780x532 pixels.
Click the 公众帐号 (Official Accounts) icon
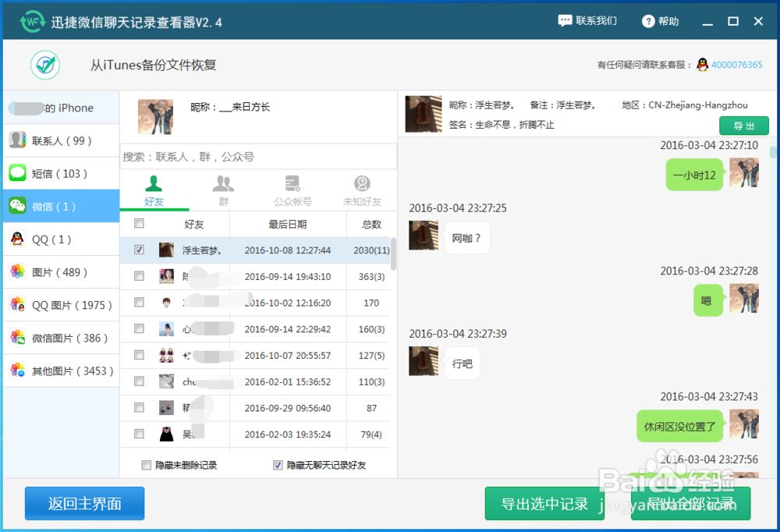[x=292, y=186]
